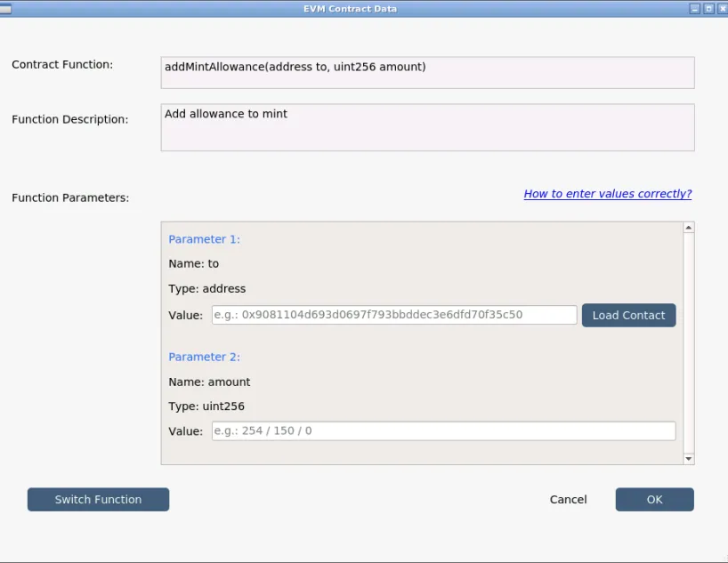Click the Contract Function text box
Screen dimensions: 728x563
[x=427, y=72]
